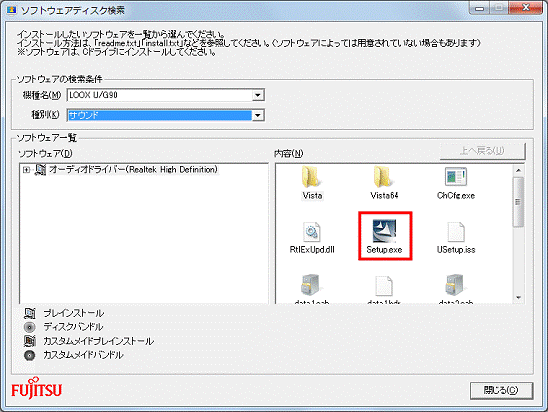Click the Setup.exe file name label
The height and width of the screenshot is (412, 548).
click(x=384, y=250)
